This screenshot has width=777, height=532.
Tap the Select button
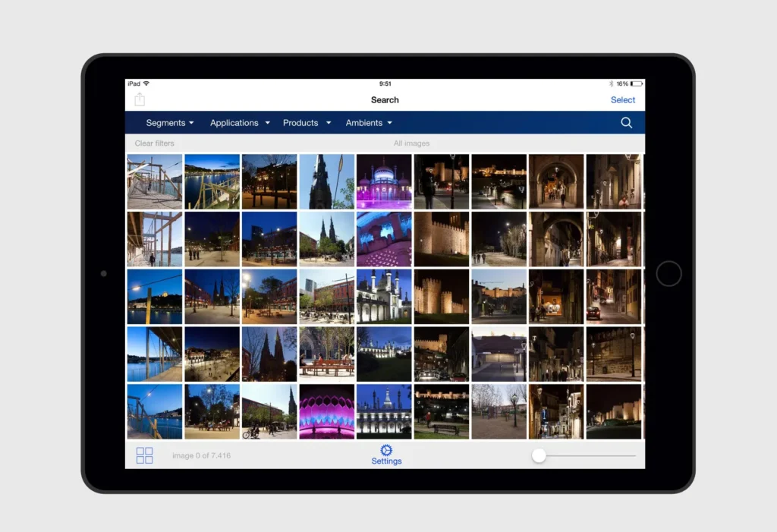[622, 100]
